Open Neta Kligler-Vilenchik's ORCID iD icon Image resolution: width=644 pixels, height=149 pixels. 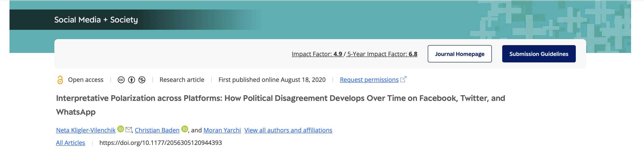click(121, 129)
